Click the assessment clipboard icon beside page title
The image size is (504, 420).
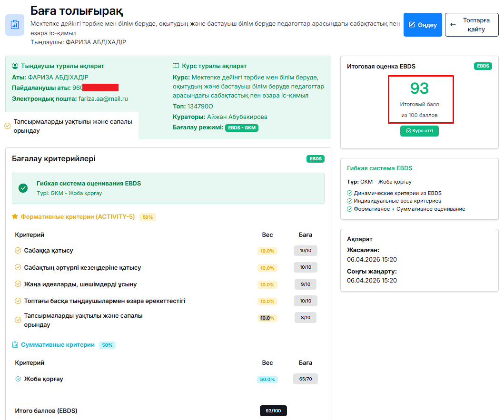[x=15, y=25]
